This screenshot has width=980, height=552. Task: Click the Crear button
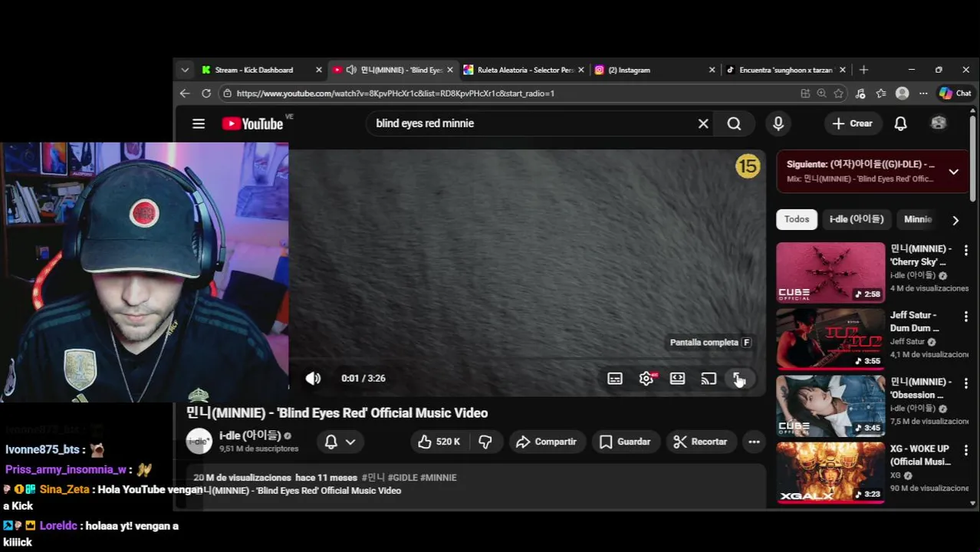coord(852,123)
